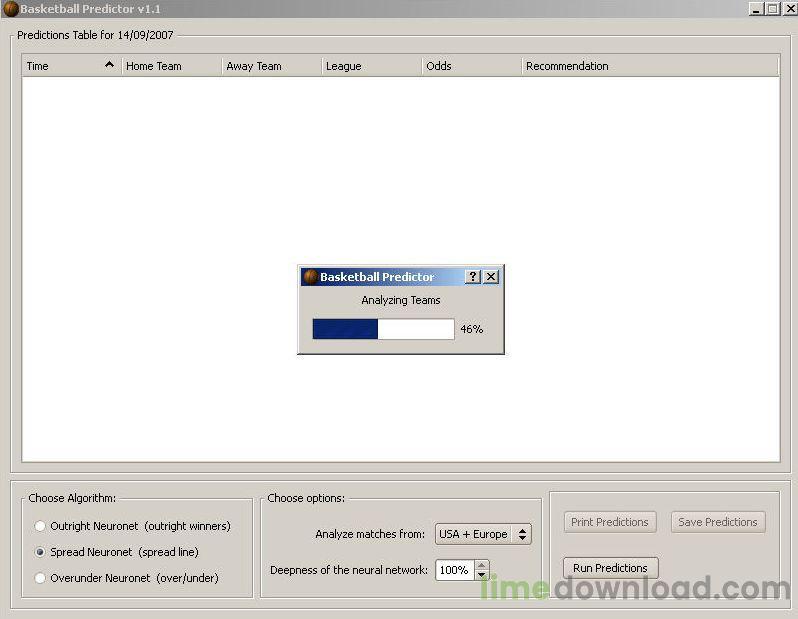Click the Time column sort arrow
The width and height of the screenshot is (798, 619).
point(109,65)
